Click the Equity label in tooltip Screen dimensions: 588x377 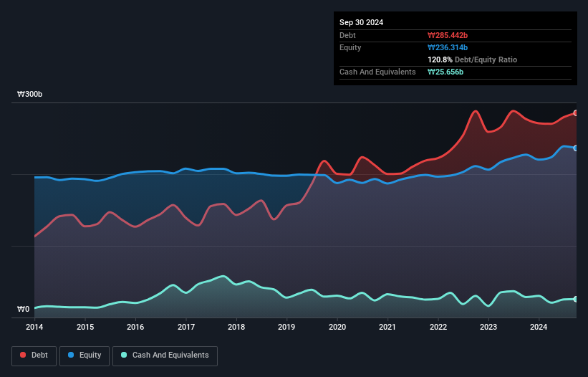pyautogui.click(x=350, y=47)
